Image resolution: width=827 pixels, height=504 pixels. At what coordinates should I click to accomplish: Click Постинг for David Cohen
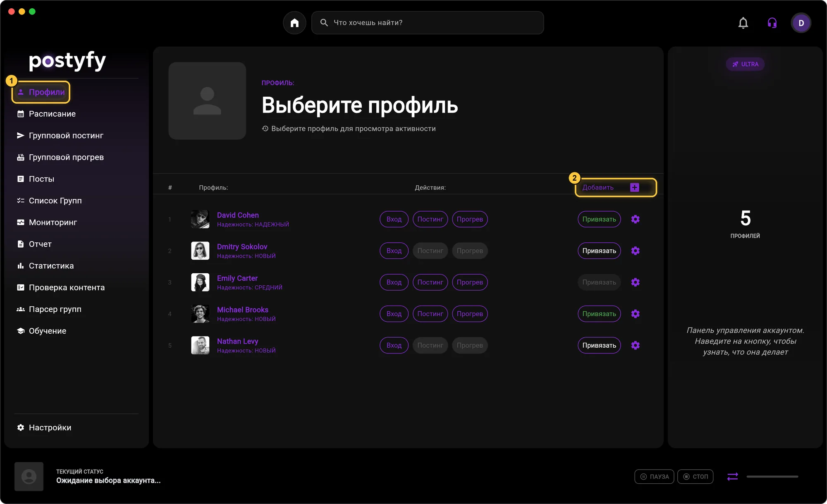click(x=430, y=219)
